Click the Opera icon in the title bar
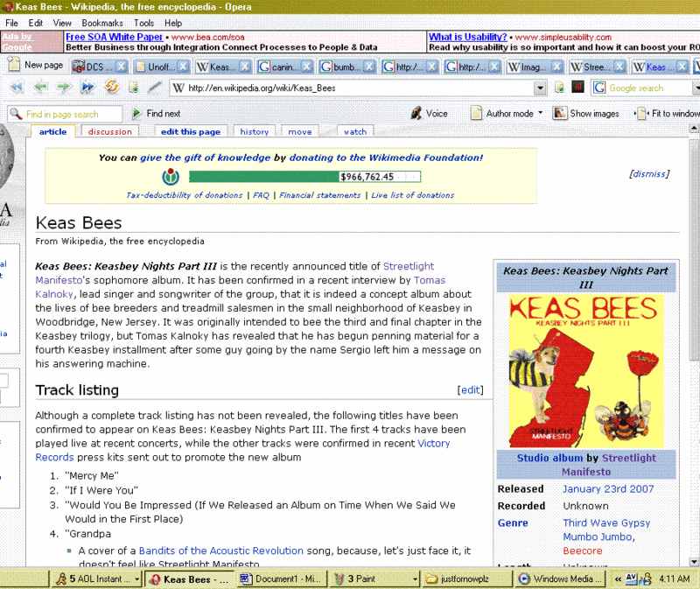The height and width of the screenshot is (589, 700). (x=8, y=7)
